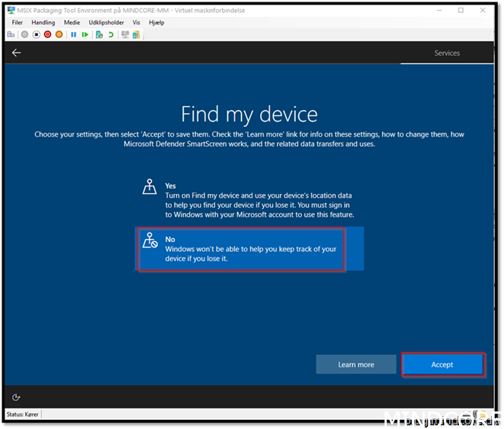Click the green Revert arrow icon

point(111,34)
